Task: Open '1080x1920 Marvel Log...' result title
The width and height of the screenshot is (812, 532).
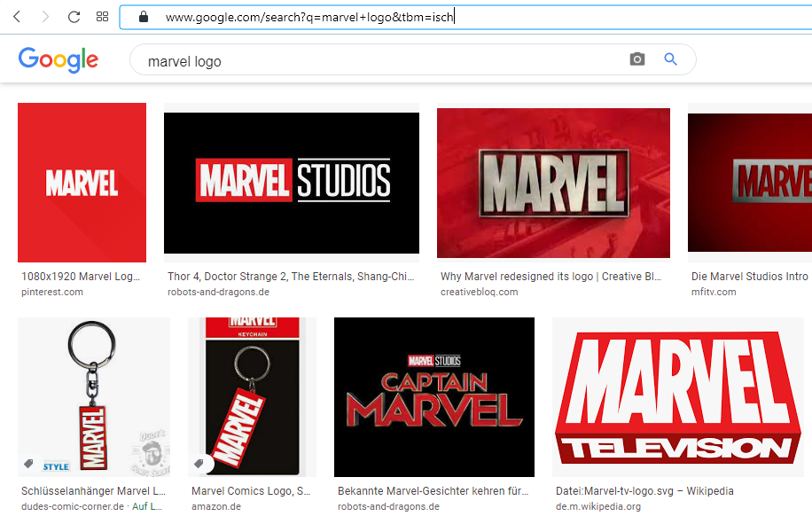Action: tap(81, 277)
